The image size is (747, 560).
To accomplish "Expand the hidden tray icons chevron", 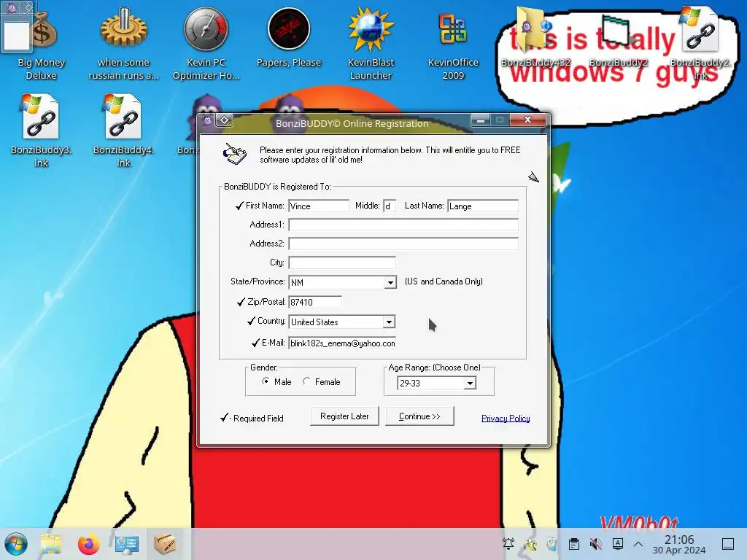I will coord(638,544).
